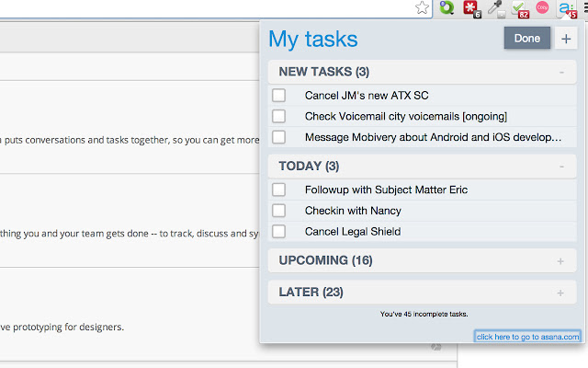Viewport: 588px width, 368px height.
Task: Open the green circular extension icon
Action: point(447,8)
